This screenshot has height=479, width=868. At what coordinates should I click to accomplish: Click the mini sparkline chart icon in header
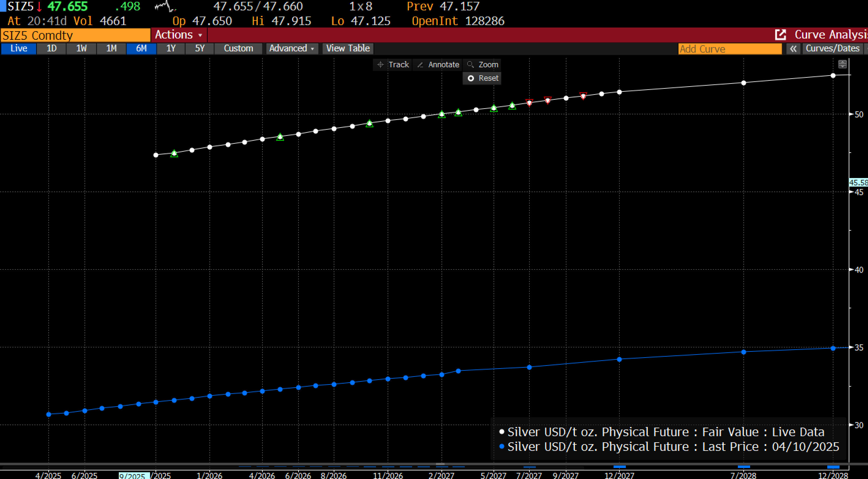[x=165, y=6]
